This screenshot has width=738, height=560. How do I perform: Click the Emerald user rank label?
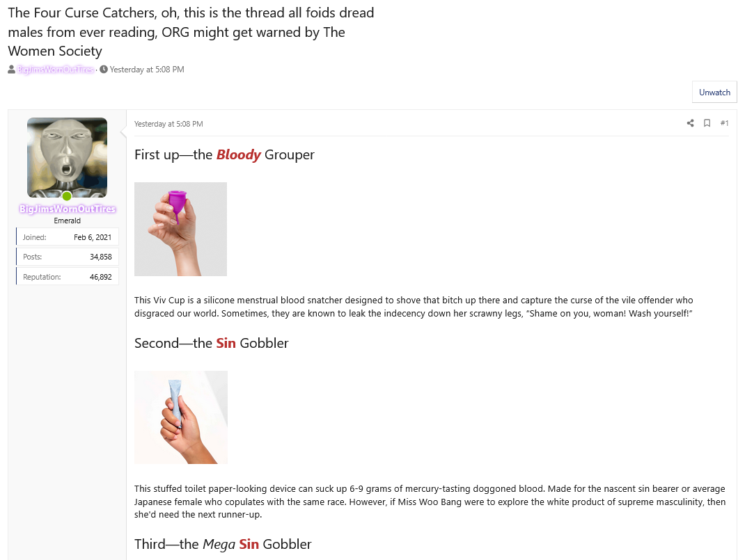pos(68,221)
